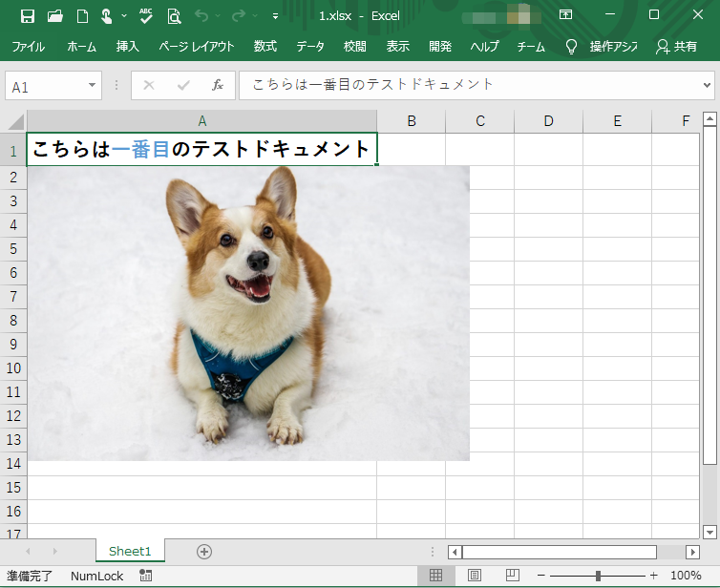Switch to Page Layout view icon
Image resolution: width=720 pixels, height=588 pixels.
point(475,576)
